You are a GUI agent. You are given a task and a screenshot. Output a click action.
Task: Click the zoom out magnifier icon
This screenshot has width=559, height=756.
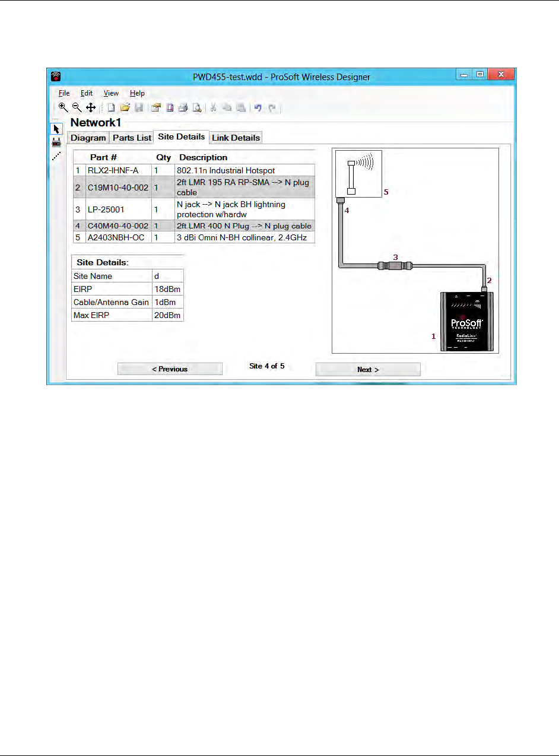click(77, 107)
